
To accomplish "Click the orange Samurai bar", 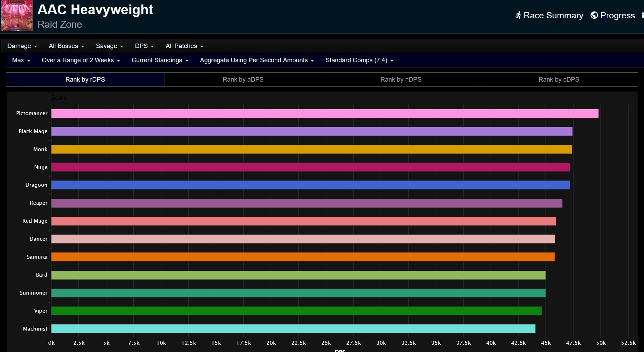I will [x=303, y=257].
